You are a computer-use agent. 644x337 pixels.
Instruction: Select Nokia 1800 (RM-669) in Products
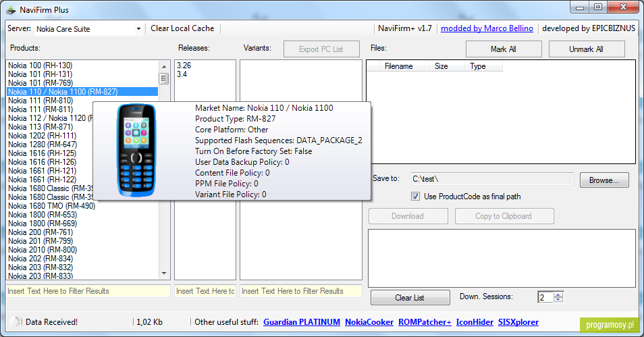coord(43,224)
